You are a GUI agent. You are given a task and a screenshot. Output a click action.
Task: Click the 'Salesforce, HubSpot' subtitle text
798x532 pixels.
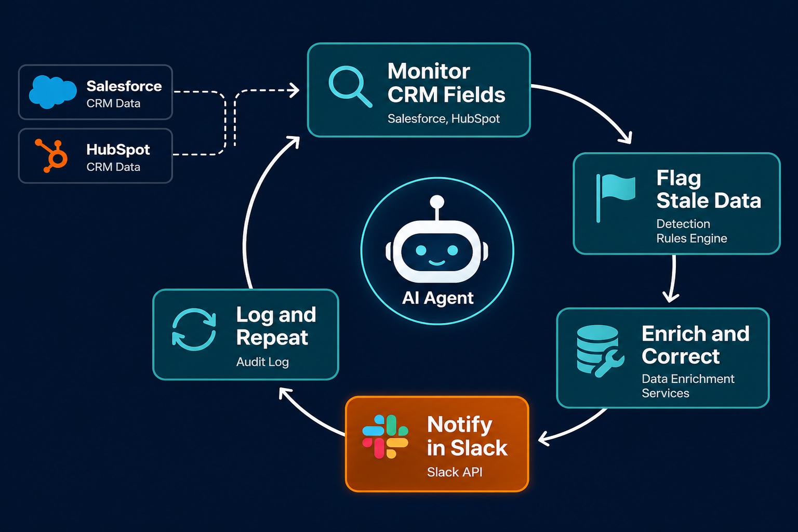click(x=443, y=119)
